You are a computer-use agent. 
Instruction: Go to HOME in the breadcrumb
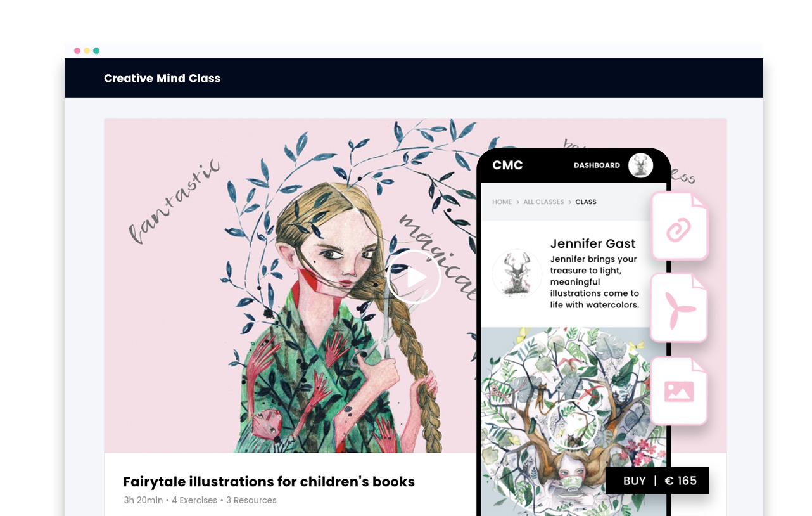pos(502,202)
